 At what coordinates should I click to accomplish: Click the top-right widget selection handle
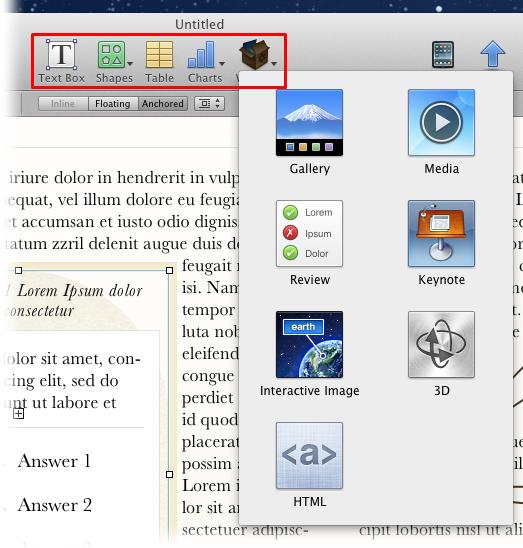(x=170, y=270)
